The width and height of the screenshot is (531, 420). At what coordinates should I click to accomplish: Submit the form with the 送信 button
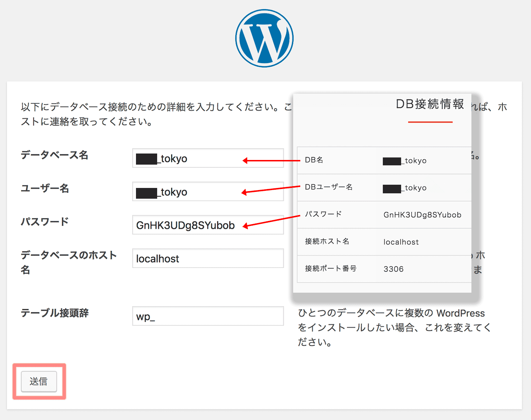click(x=39, y=381)
